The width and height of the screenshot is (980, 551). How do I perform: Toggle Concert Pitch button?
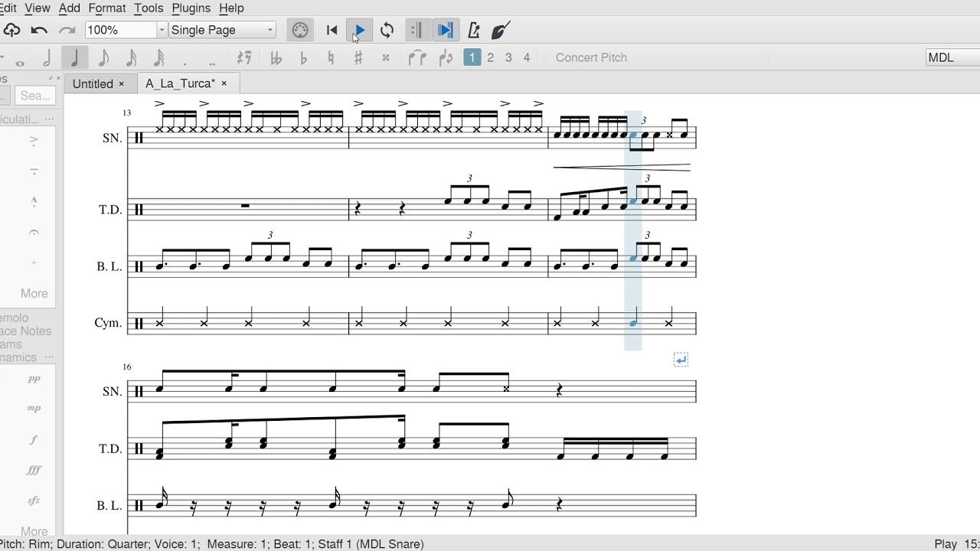click(591, 57)
